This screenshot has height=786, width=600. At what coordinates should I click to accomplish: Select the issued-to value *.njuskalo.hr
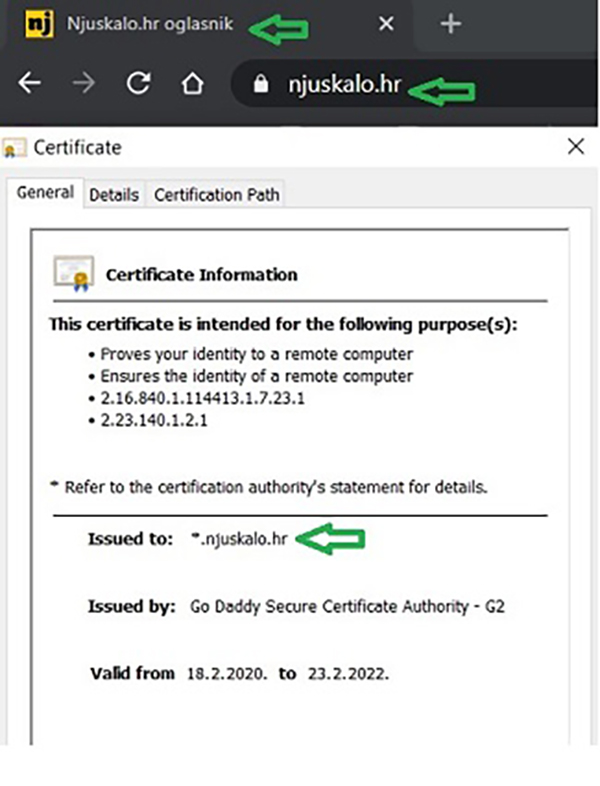point(240,539)
